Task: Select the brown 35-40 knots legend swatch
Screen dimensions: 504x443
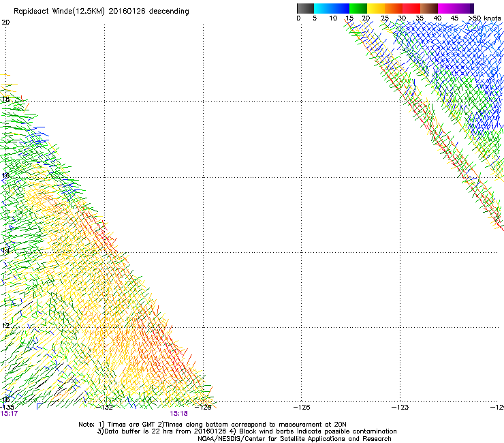Action: pyautogui.click(x=429, y=8)
